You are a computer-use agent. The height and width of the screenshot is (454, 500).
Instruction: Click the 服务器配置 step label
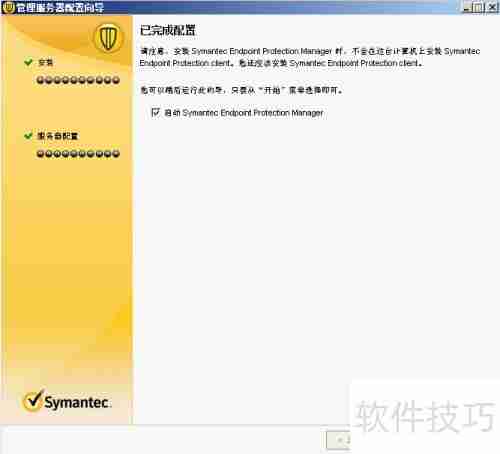pyautogui.click(x=58, y=136)
